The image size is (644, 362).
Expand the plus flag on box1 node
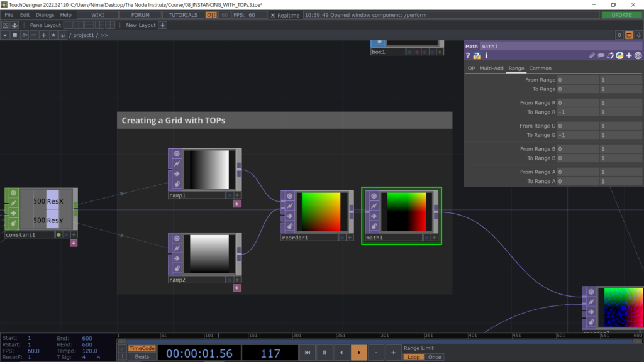(440, 52)
